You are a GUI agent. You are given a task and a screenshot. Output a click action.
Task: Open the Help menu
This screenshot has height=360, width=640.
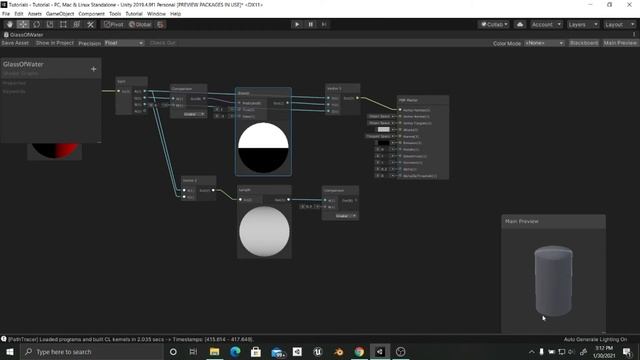click(176, 13)
